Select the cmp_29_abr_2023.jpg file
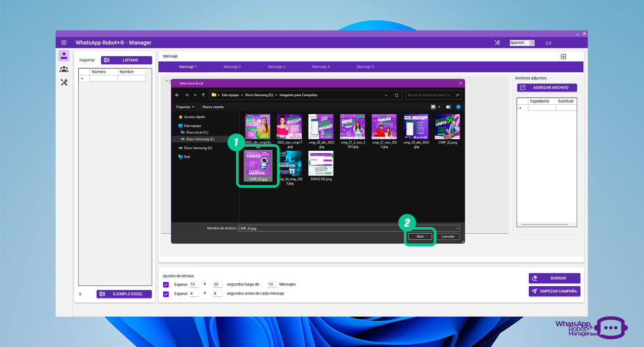The width and height of the screenshot is (644, 347). [x=416, y=131]
